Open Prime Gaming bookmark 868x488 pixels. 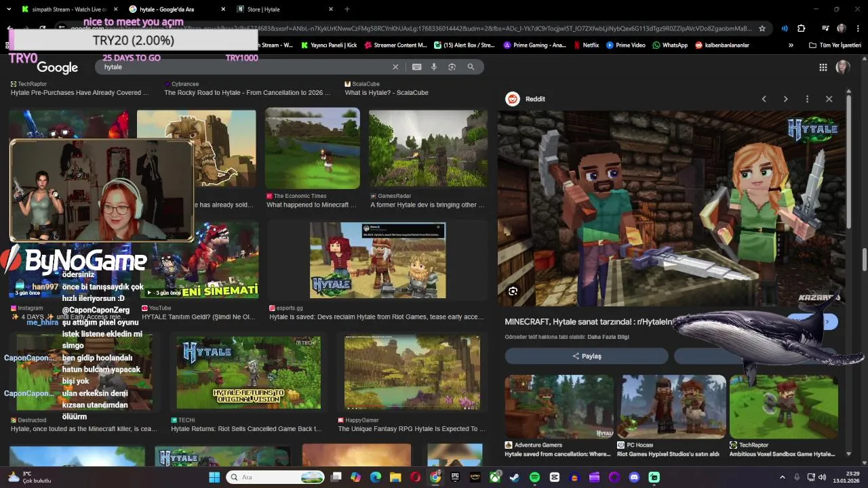tap(534, 45)
